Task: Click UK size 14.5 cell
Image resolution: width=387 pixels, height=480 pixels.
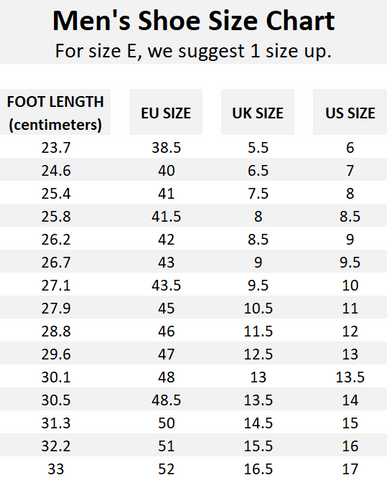Action: click(x=258, y=423)
